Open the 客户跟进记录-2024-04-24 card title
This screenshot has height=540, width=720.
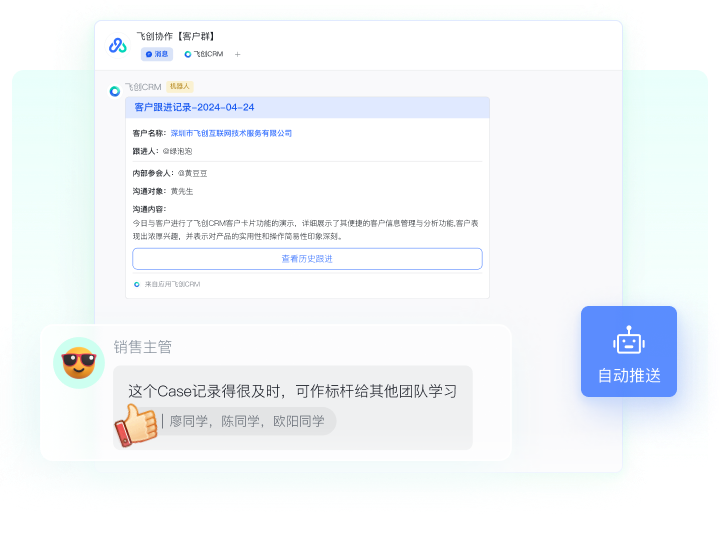[x=194, y=107]
